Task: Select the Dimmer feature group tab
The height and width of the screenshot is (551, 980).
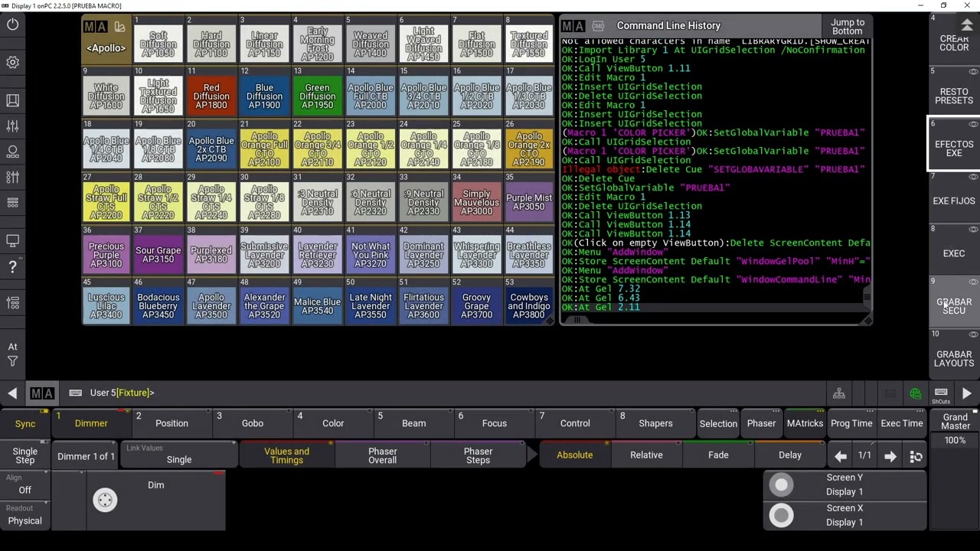Action: click(91, 423)
